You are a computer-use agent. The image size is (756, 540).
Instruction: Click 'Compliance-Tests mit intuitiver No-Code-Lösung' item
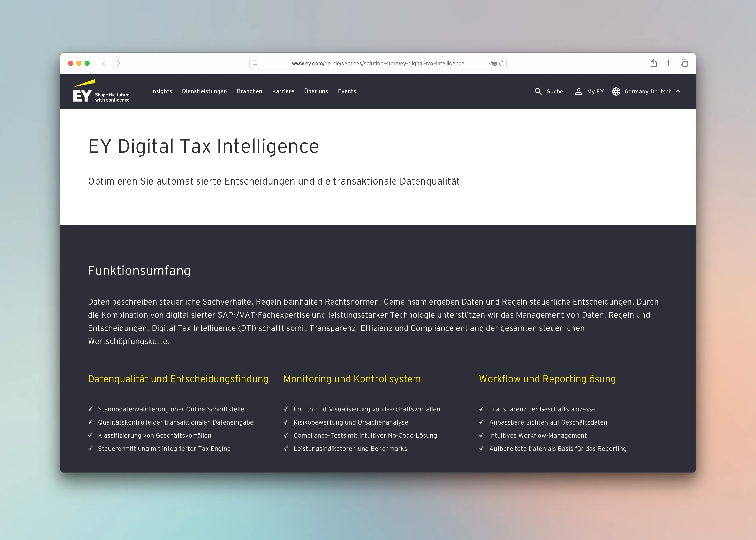pyautogui.click(x=365, y=436)
